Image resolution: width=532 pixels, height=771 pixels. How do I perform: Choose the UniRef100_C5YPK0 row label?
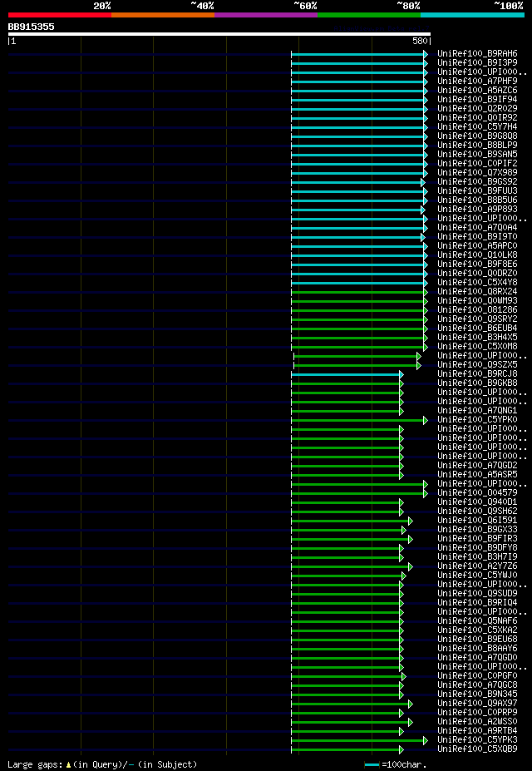click(477, 420)
